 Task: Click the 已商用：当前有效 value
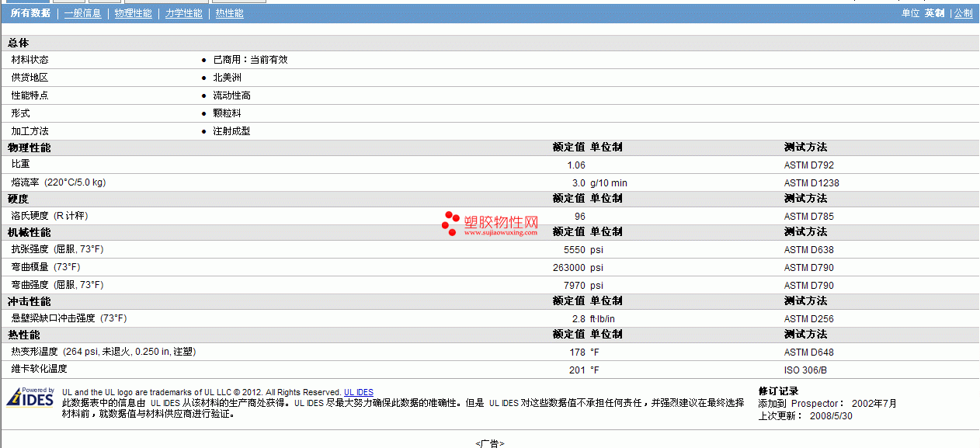click(x=250, y=60)
